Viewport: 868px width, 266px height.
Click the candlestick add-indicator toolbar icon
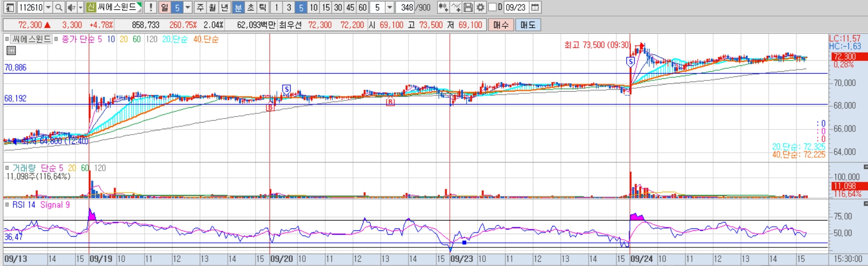click(443, 7)
